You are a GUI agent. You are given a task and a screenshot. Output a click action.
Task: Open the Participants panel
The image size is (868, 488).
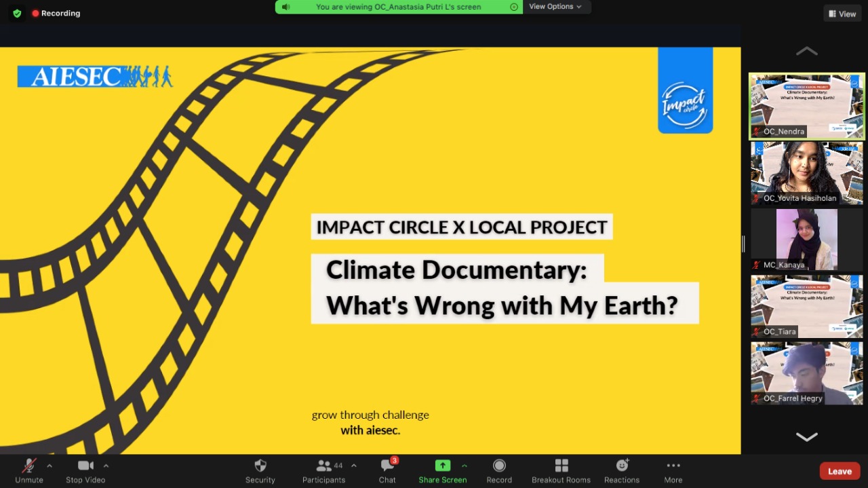tap(324, 466)
